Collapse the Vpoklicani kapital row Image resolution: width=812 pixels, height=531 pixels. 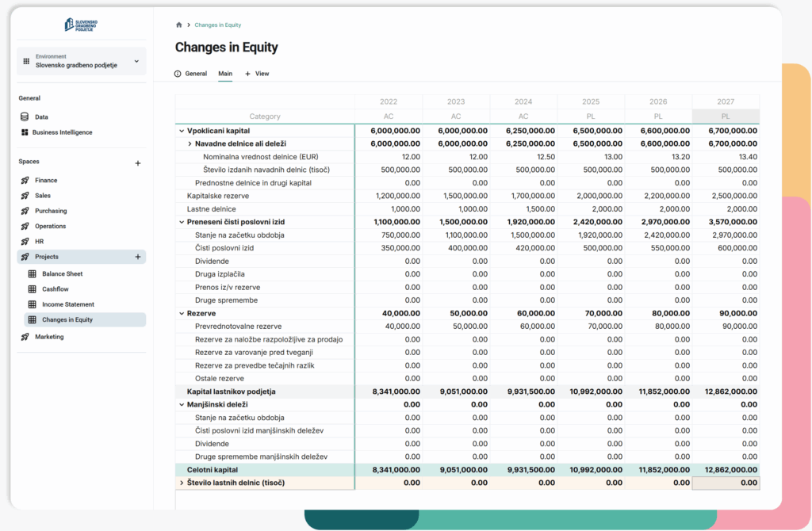coord(181,131)
